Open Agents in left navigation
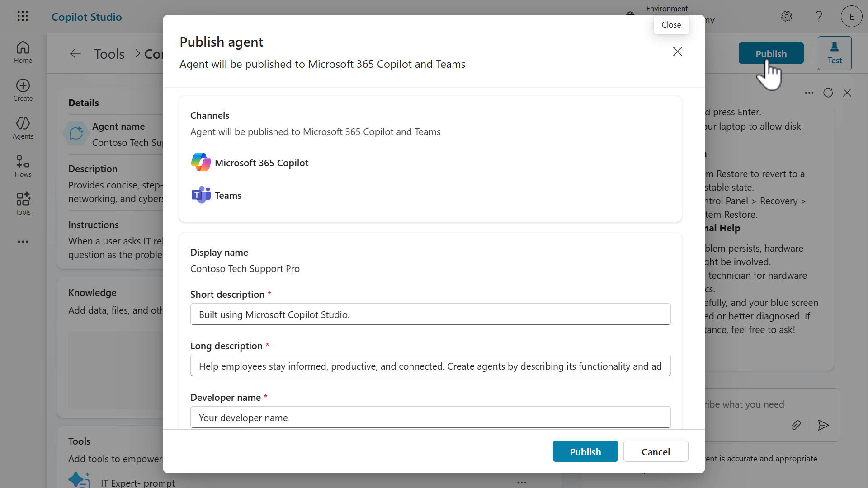868x488 pixels. click(x=23, y=128)
